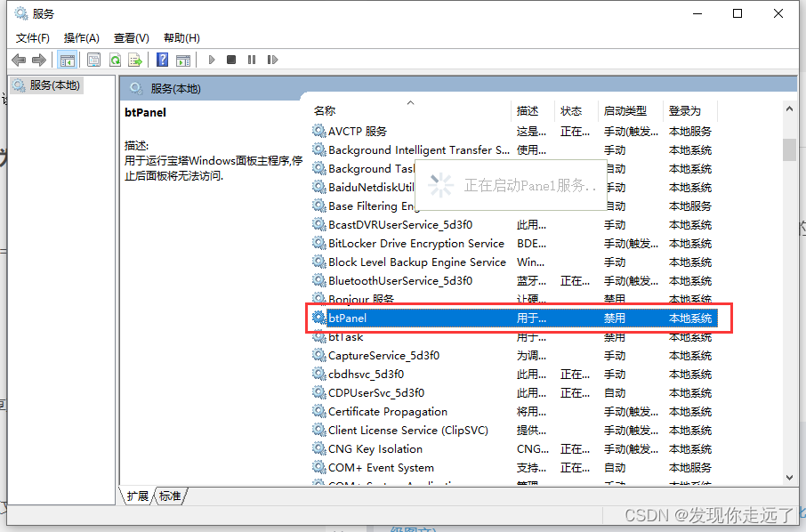The image size is (806, 532).
Task: Start the service with the play icon
Action: tap(211, 60)
